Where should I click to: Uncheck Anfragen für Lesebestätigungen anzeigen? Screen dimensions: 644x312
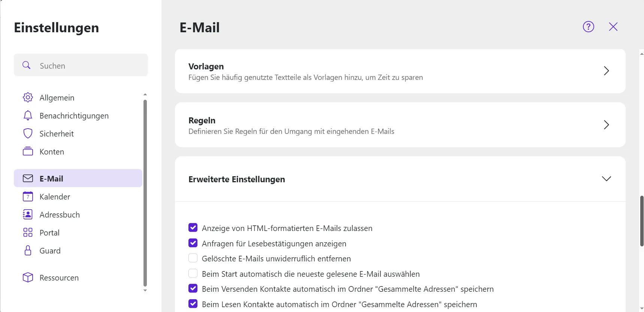coord(193,243)
